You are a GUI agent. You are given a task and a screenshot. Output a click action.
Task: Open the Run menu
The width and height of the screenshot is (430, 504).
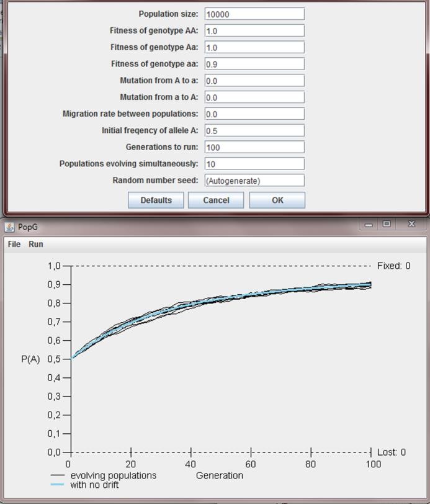tap(36, 244)
